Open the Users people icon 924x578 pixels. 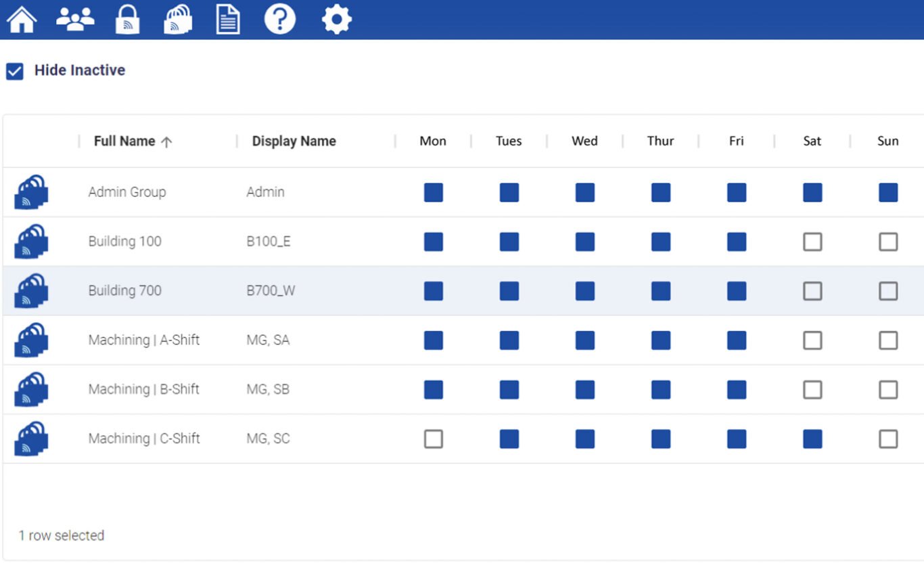point(75,19)
